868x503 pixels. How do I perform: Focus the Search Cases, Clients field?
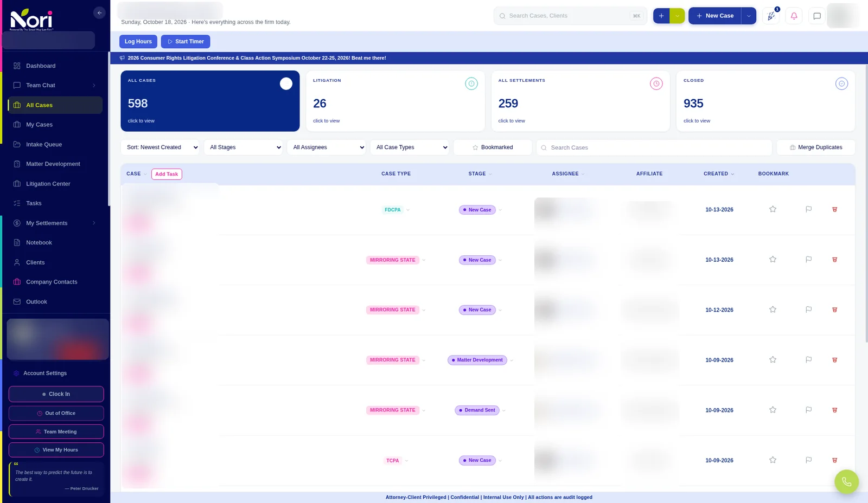coord(570,16)
